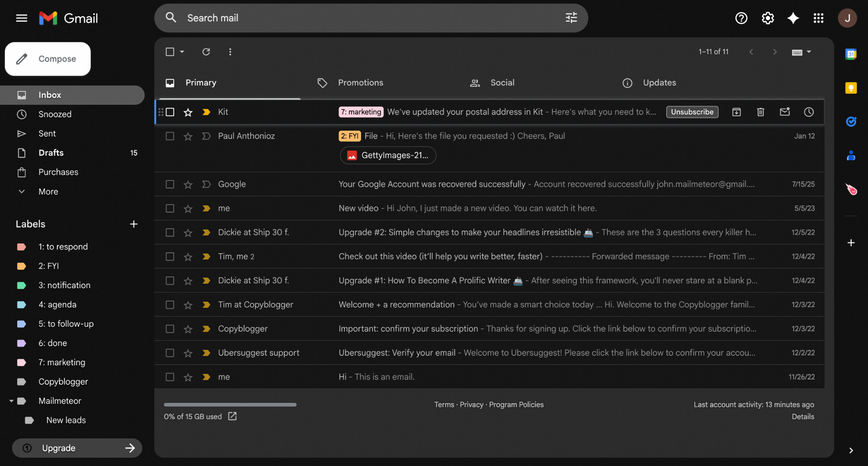This screenshot has height=466, width=868.
Task: Expand the More section in the sidebar
Action: click(47, 191)
